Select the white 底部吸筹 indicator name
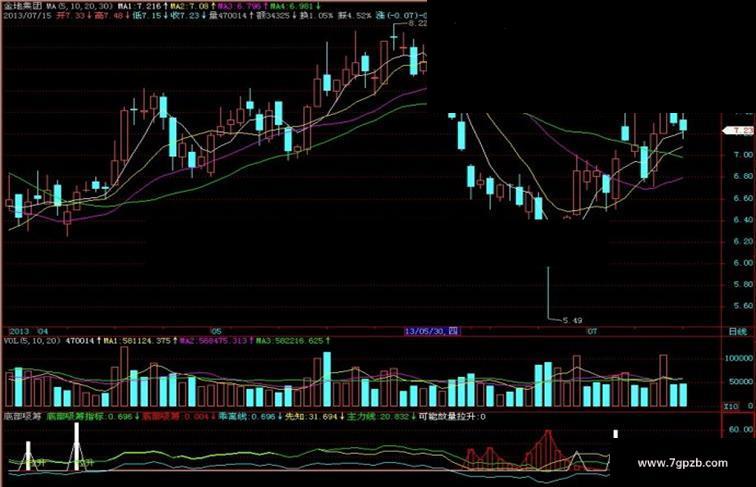 23,416
